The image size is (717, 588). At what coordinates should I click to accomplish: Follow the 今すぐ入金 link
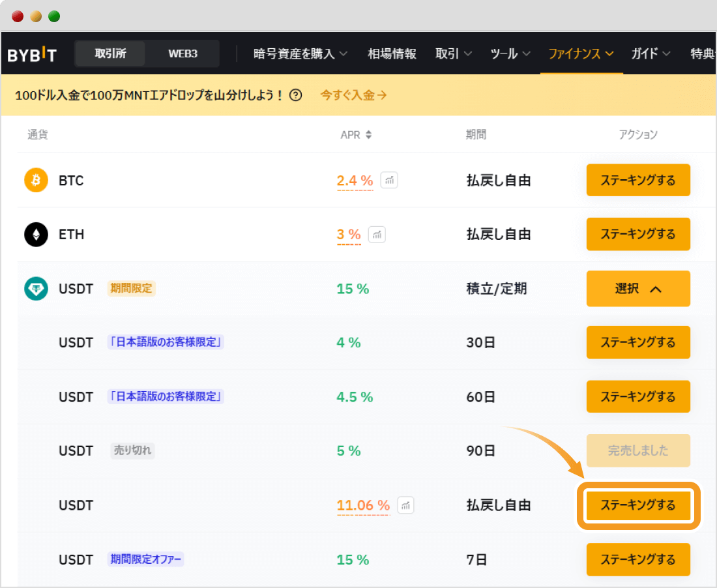(353, 95)
